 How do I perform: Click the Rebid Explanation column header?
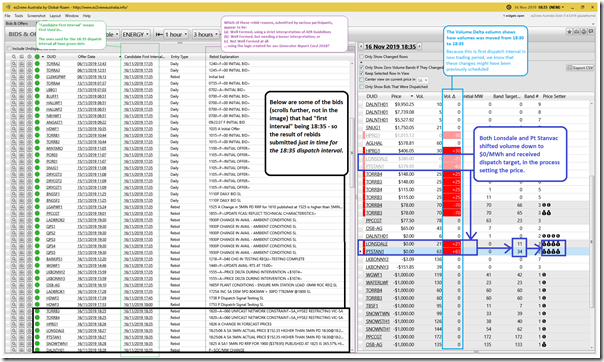click(224, 57)
